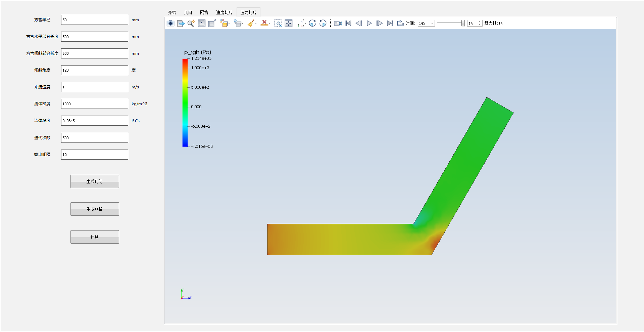Click the shrink-to-corner view icon

[202, 23]
